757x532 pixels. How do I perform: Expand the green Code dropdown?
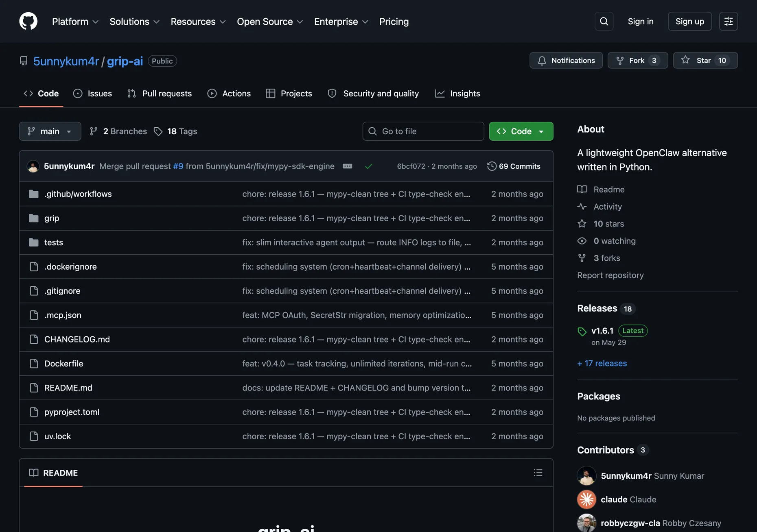521,131
